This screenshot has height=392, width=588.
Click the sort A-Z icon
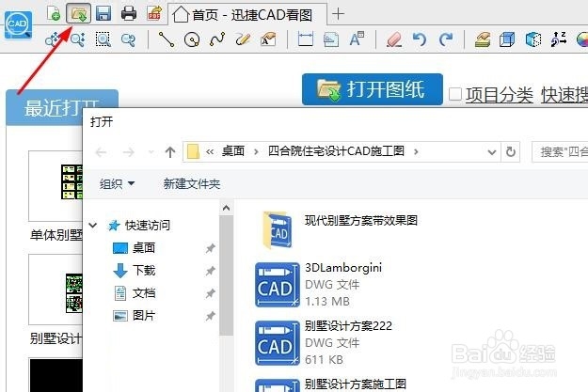tap(559, 39)
